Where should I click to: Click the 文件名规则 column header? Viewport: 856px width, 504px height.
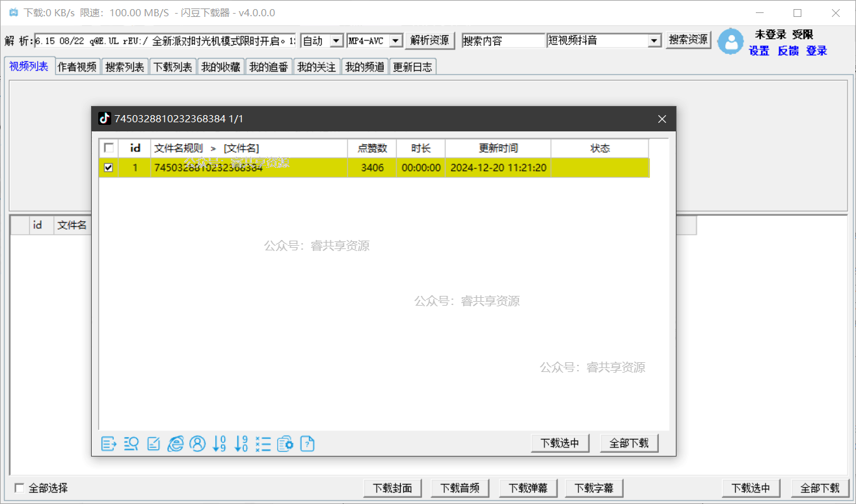(249, 148)
